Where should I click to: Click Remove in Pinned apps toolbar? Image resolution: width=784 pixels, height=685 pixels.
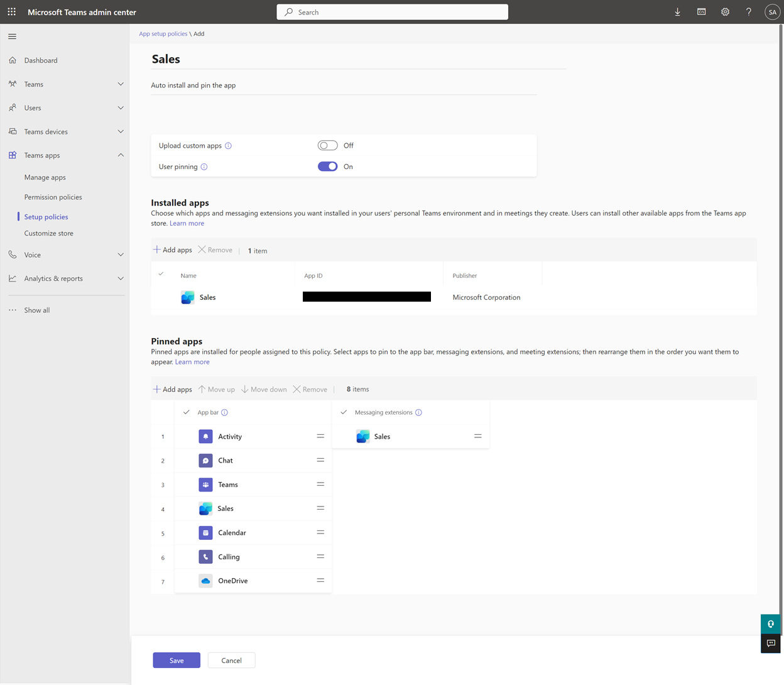coord(310,389)
